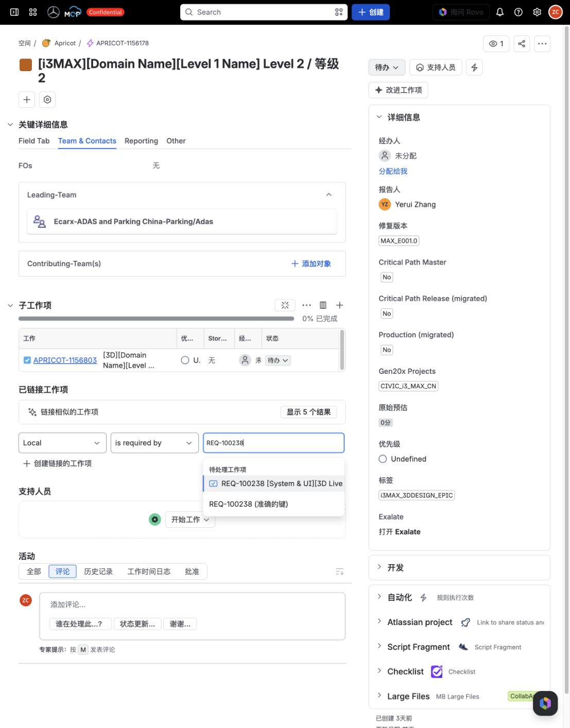The image size is (570, 728).
Task: Open the app switcher grid icon
Action: pyautogui.click(x=33, y=12)
